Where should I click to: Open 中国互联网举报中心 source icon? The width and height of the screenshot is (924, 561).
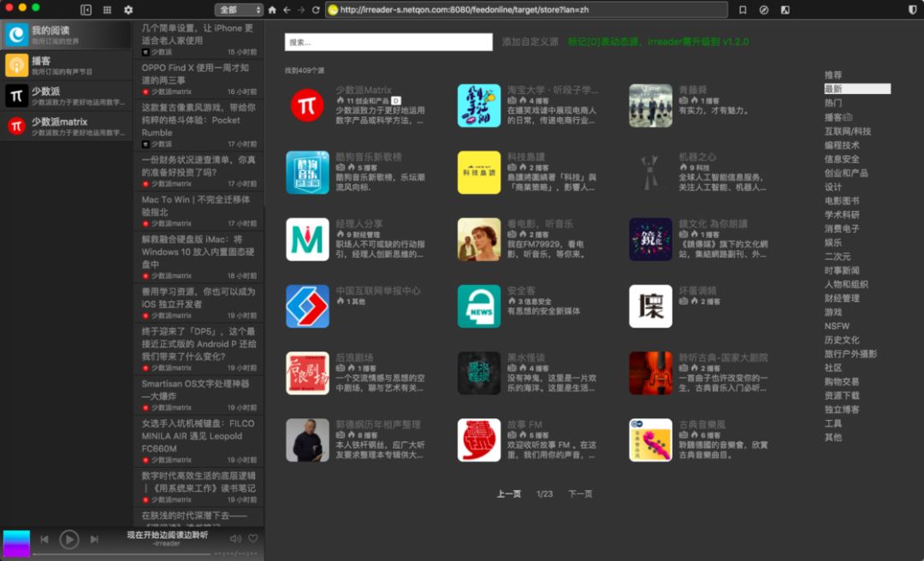(307, 306)
